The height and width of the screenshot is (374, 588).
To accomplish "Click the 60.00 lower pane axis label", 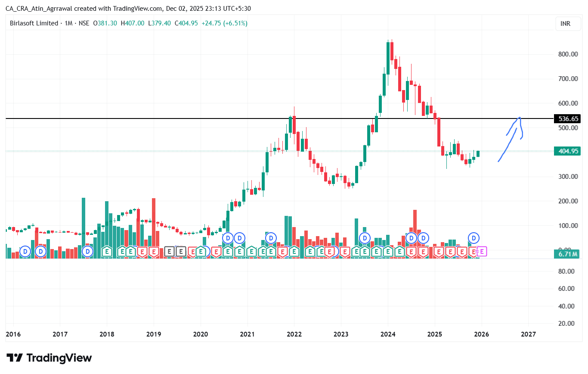I will pos(567,289).
